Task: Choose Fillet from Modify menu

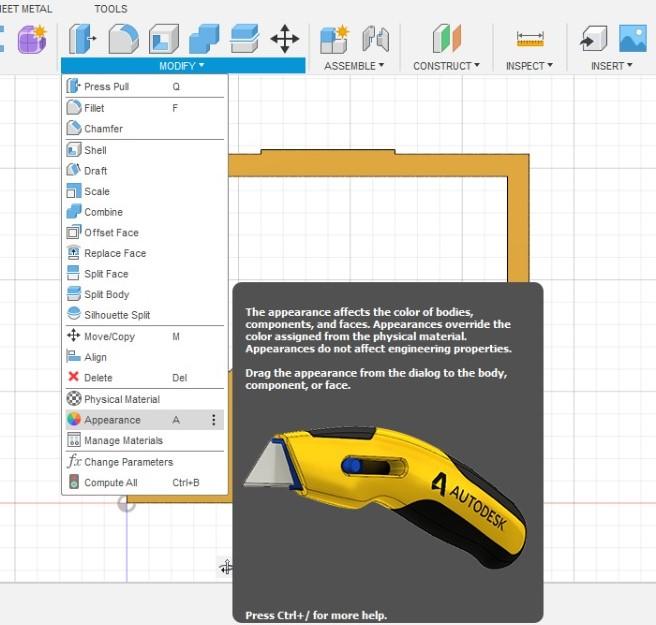Action: coord(144,108)
